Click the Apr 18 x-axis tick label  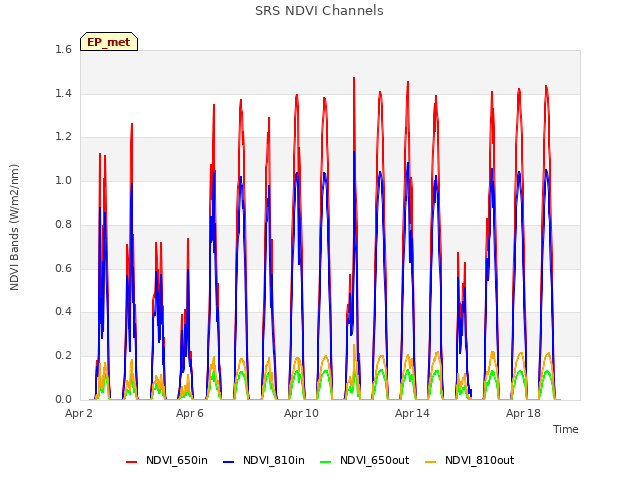pos(523,413)
